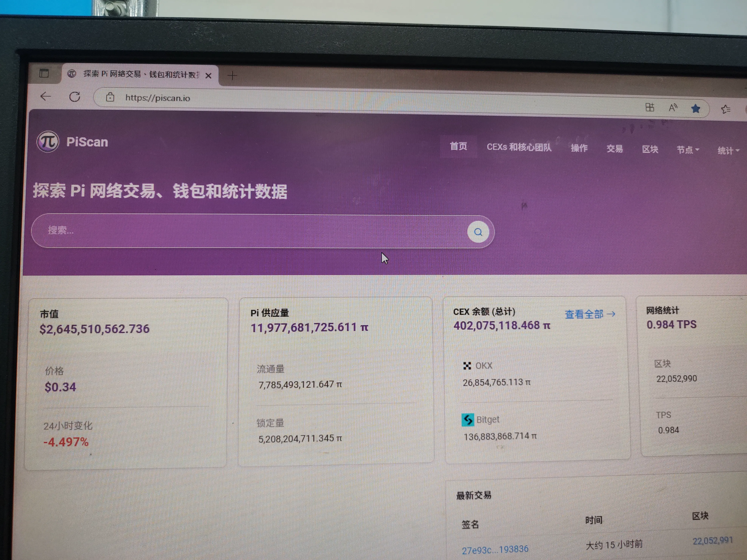Viewport: 747px width, 560px height.
Task: Click 查看全部 link
Action: pyautogui.click(x=590, y=314)
